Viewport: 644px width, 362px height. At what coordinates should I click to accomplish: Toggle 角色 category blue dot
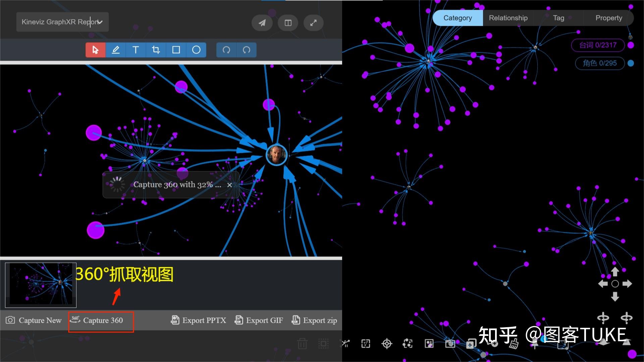[631, 63]
